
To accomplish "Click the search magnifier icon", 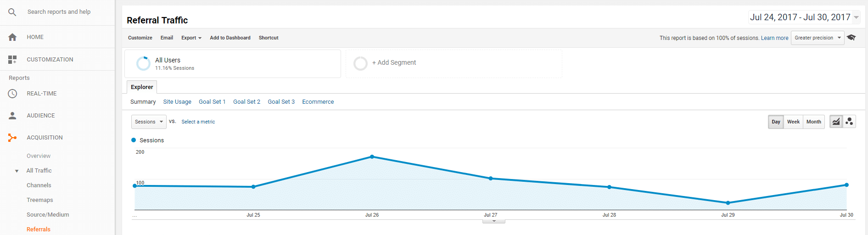I will (12, 12).
